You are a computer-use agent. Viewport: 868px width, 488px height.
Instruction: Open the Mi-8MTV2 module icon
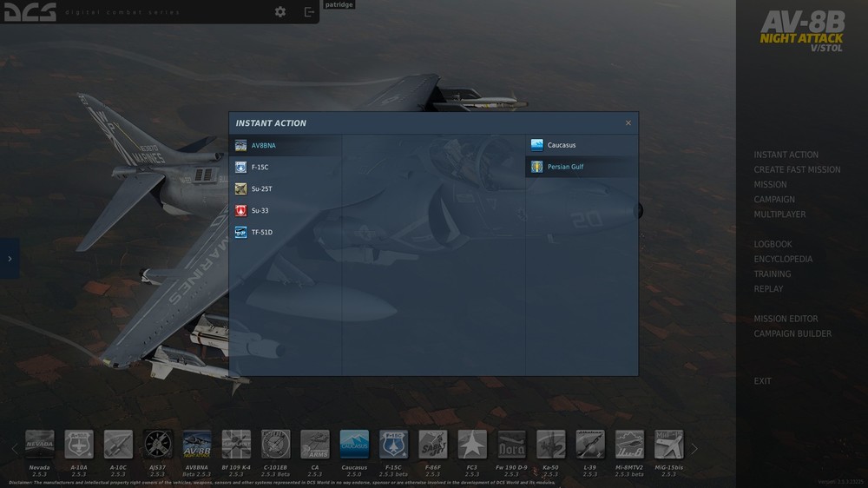pos(629,445)
